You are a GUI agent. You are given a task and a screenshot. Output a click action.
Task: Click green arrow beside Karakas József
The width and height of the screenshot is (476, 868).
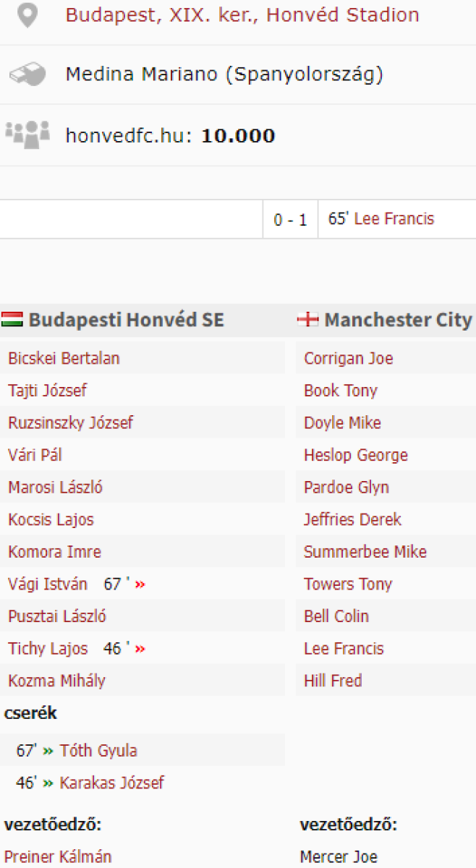coord(48,783)
